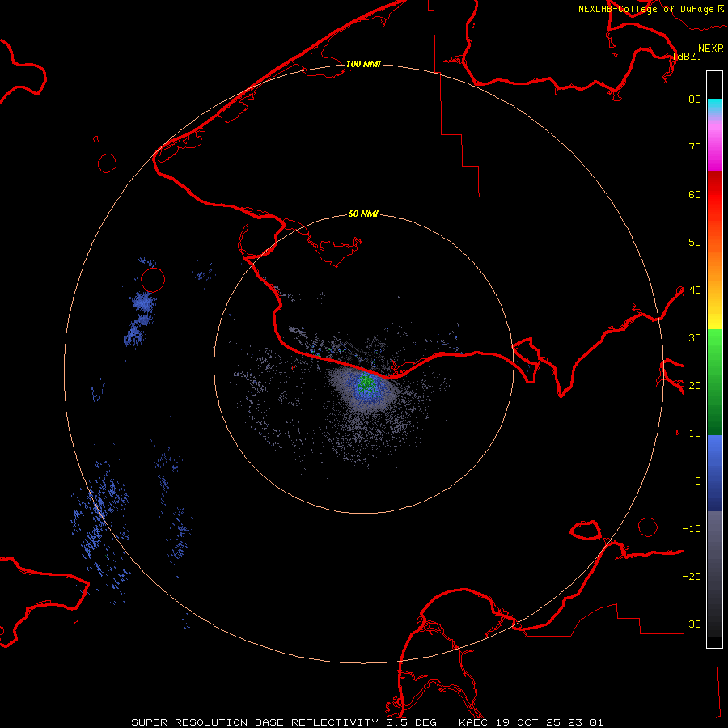Click the 80 value on the color scale
728x728 pixels.
point(695,99)
